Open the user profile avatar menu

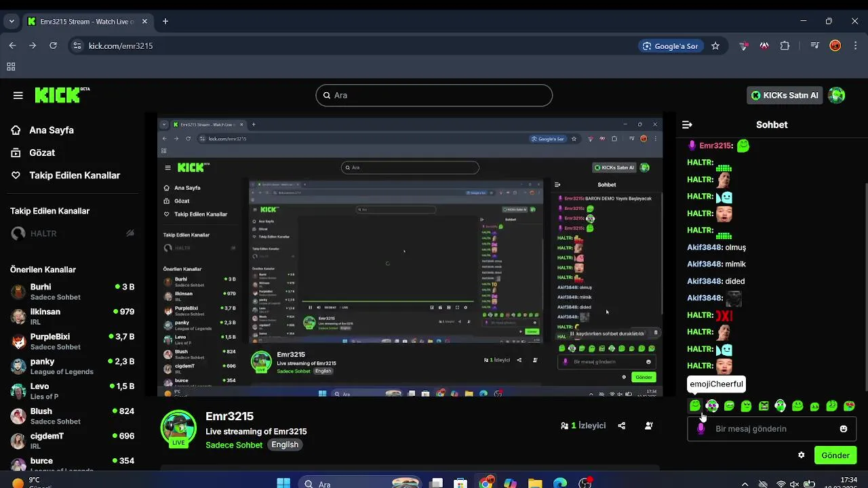[837, 96]
